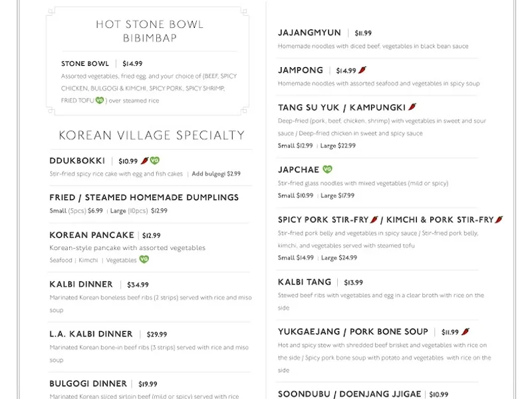The width and height of the screenshot is (532, 399).
Task: Click the Fried / Steamed Homemade Dumplings title
Action: tap(144, 198)
